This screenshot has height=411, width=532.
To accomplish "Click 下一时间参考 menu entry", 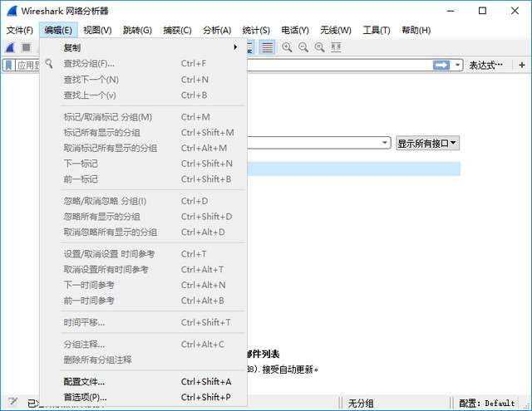I will pyautogui.click(x=143, y=285).
